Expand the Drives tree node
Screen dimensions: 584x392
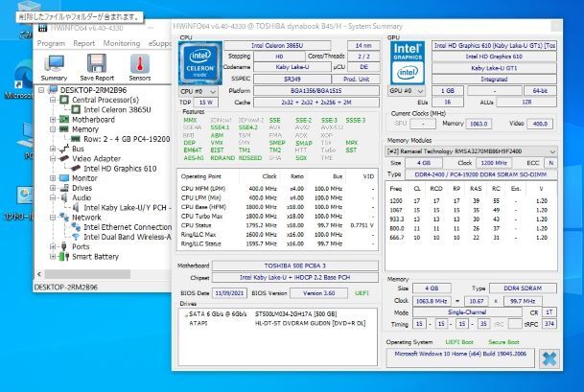53,188
